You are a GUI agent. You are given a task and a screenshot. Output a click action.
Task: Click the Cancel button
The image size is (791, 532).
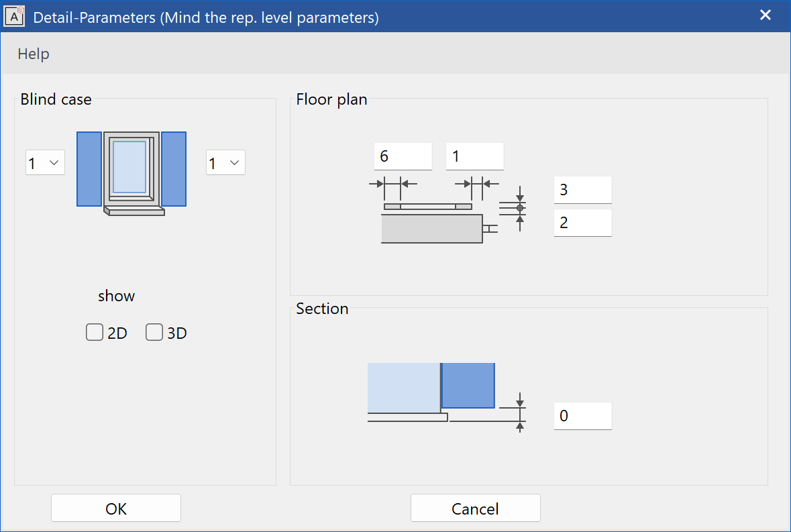tap(475, 509)
